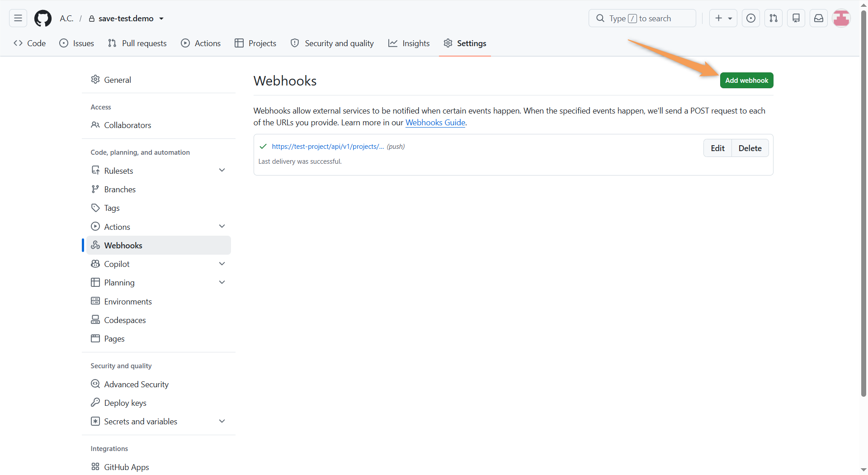Switch to the Issues tab
This screenshot has width=868, height=475.
point(77,43)
